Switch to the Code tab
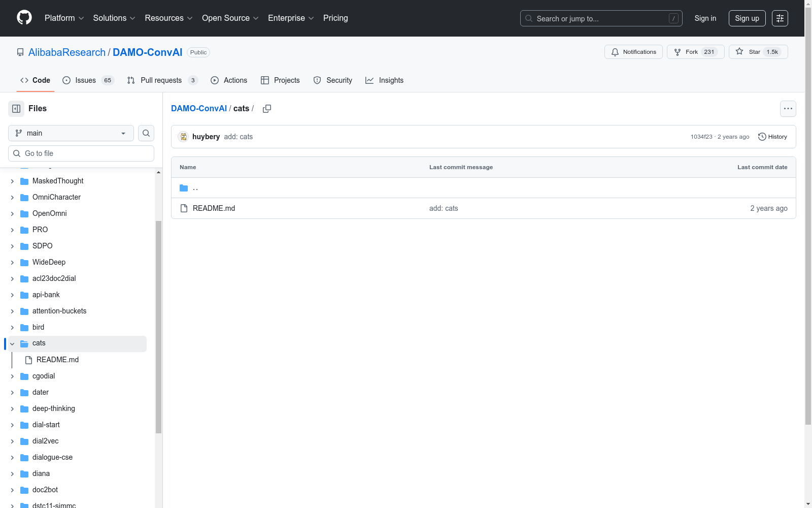The height and width of the screenshot is (508, 812). pos(35,80)
